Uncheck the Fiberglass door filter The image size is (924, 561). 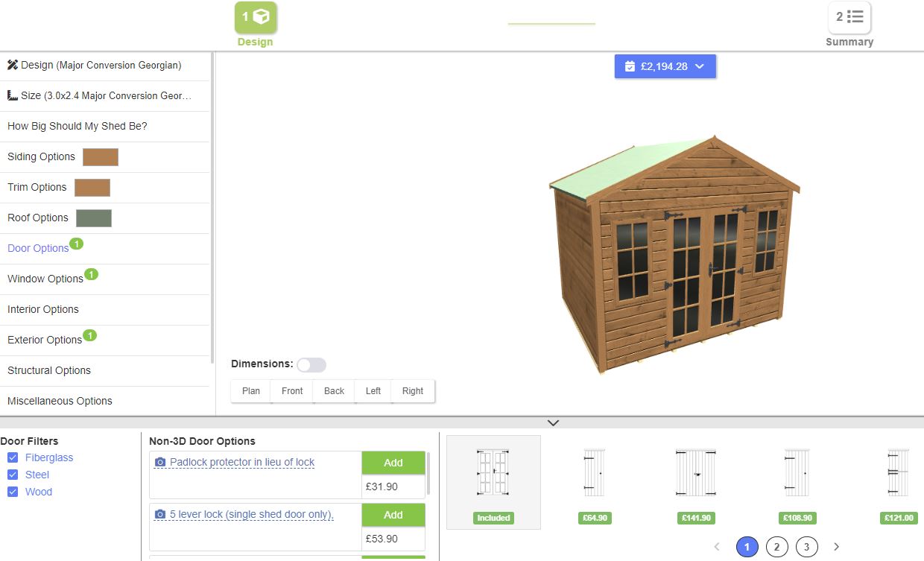13,457
